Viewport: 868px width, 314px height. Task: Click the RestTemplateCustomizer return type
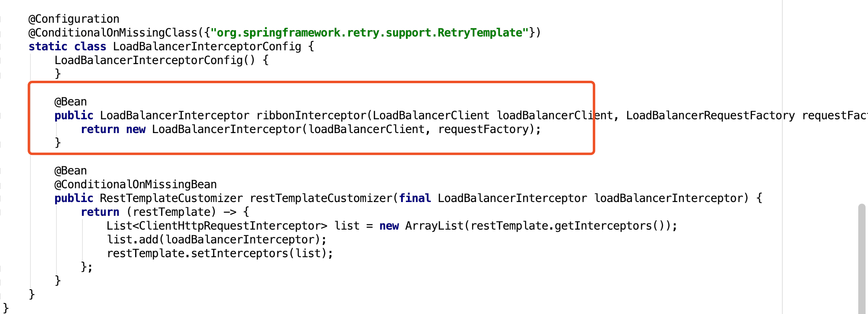click(171, 198)
